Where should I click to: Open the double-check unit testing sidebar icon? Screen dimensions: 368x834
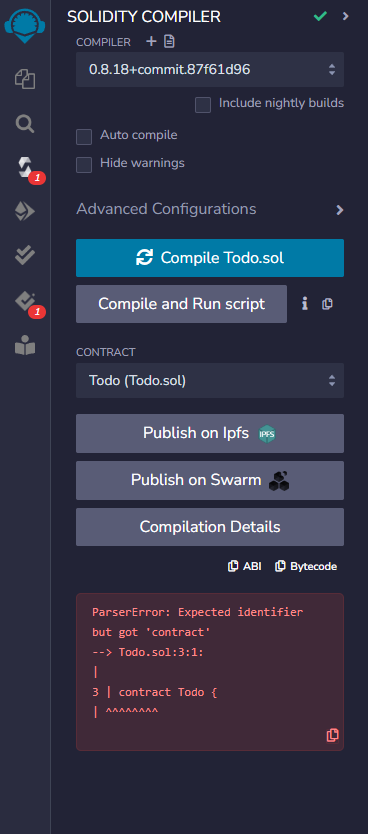(25, 256)
